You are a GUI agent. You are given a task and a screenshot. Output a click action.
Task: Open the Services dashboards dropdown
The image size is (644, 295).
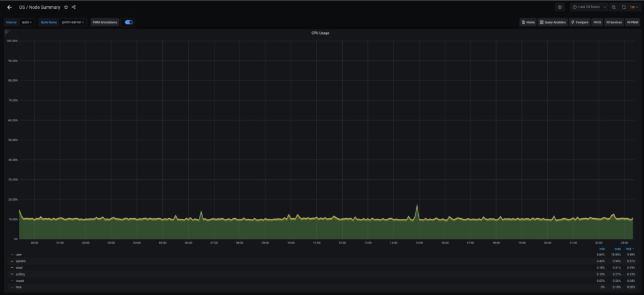click(614, 22)
